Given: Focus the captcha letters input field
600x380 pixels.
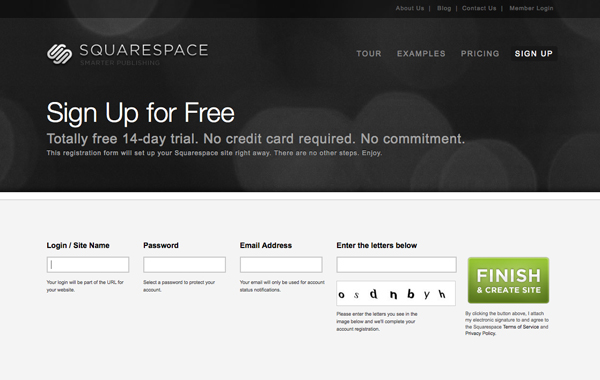Looking at the screenshot, I should click(396, 264).
